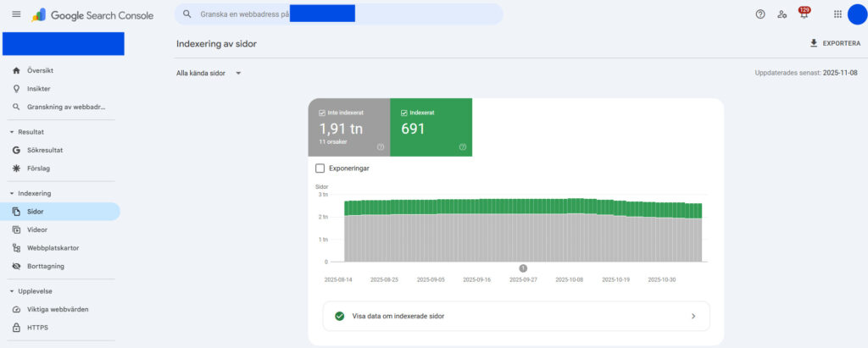Open the Alla kända sidor dropdown
This screenshot has height=348, width=868.
click(209, 74)
